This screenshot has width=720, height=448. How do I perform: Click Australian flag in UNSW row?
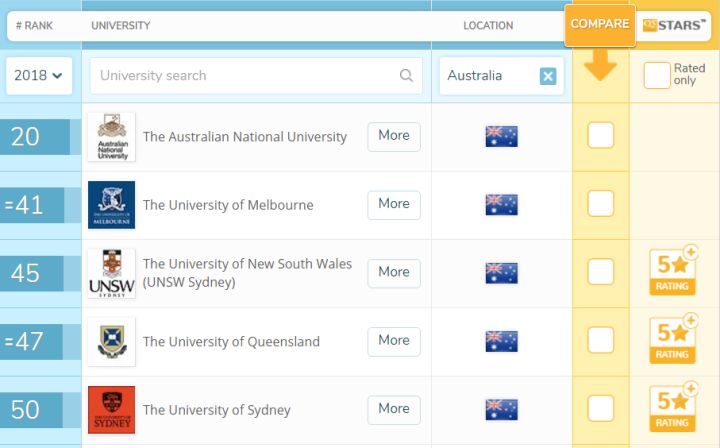point(501,273)
